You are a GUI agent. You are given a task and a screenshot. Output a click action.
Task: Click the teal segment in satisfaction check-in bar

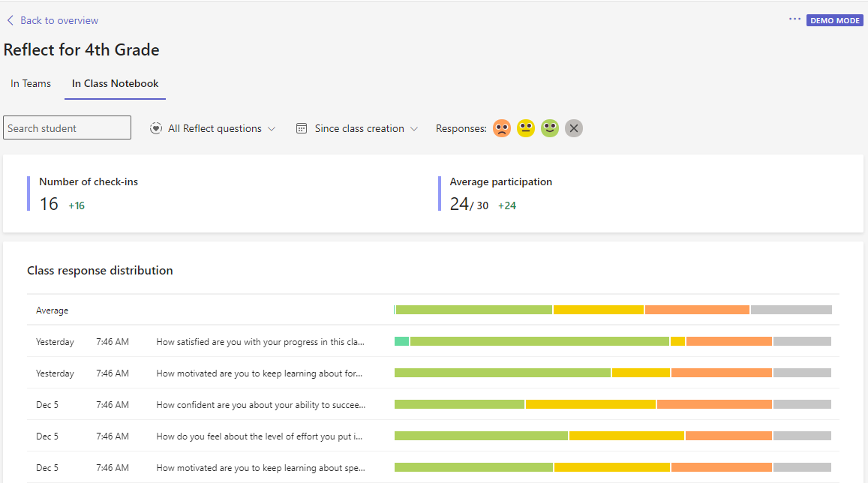click(x=401, y=341)
